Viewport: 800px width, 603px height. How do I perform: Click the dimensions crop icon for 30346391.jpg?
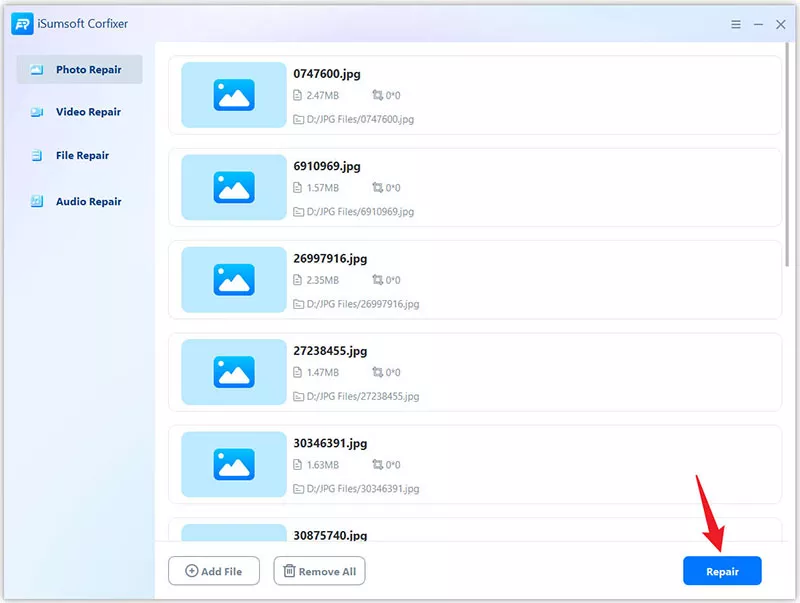click(378, 465)
